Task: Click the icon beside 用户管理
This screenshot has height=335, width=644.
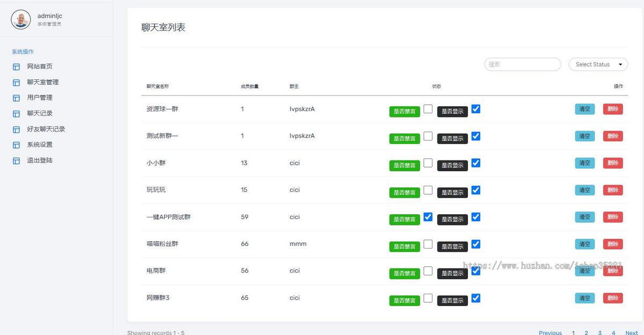Action: pyautogui.click(x=16, y=98)
